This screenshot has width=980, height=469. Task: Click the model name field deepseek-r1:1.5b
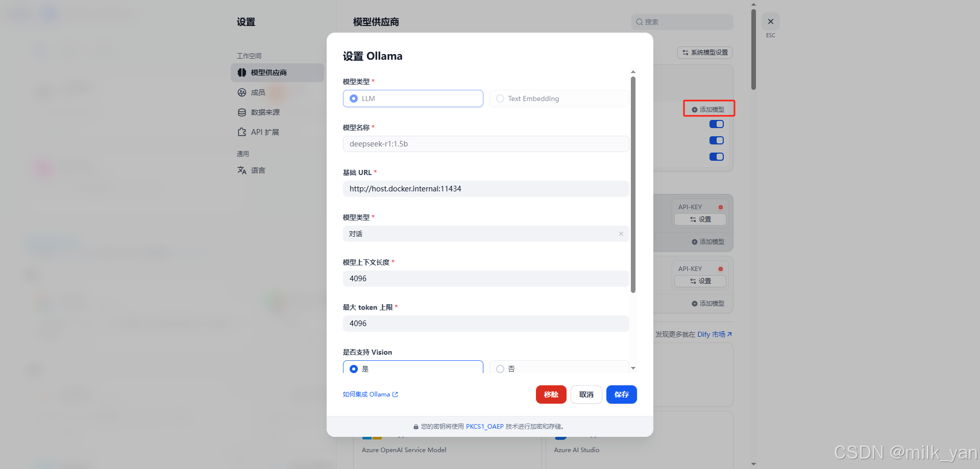click(486, 144)
